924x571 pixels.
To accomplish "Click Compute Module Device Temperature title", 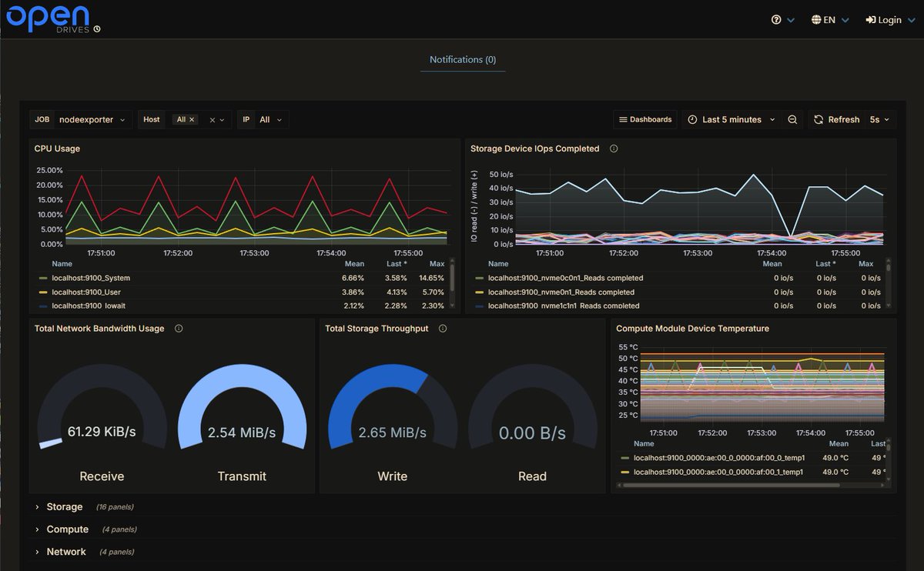I will (692, 329).
